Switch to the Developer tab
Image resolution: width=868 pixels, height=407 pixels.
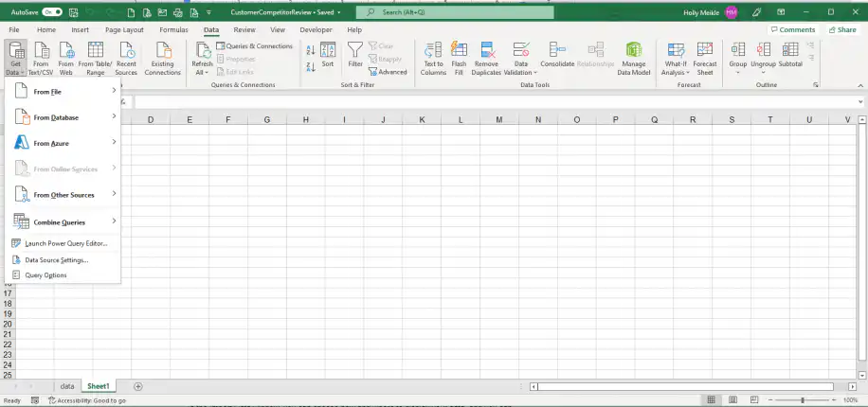[316, 30]
